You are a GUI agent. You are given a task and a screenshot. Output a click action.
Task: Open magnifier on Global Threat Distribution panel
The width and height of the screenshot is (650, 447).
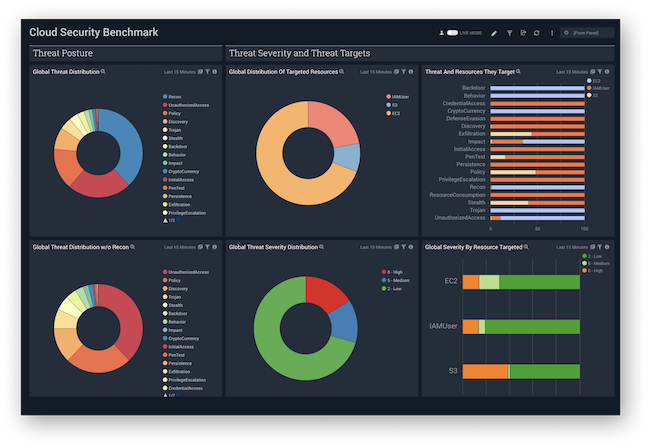103,72
